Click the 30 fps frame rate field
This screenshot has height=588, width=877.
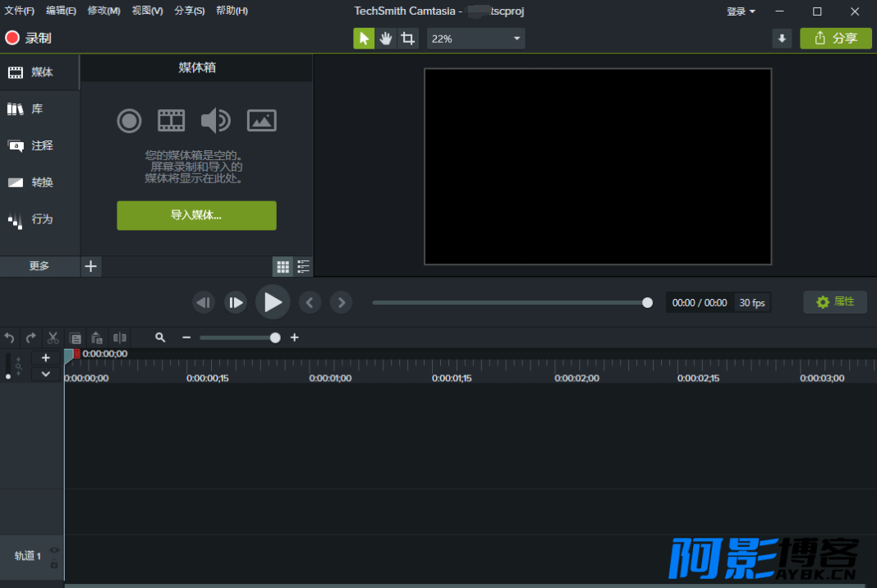pos(751,303)
